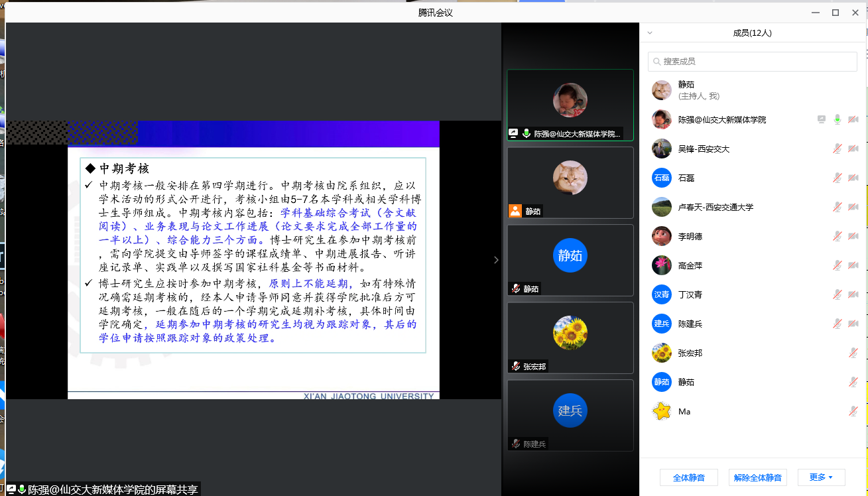Screen dimensions: 868x496
Task: Click 陈强's screen-sharing icon in member list
Action: pos(822,120)
